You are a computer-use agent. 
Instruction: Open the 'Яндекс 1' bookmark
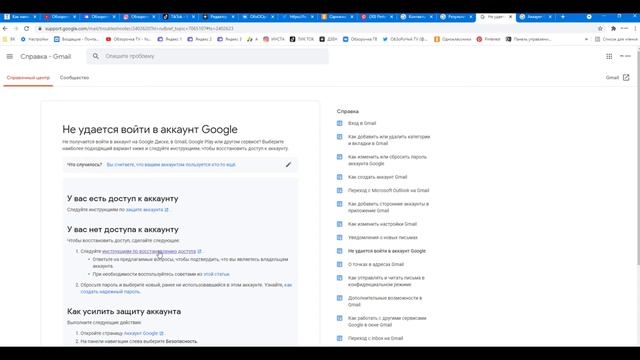click(170, 39)
